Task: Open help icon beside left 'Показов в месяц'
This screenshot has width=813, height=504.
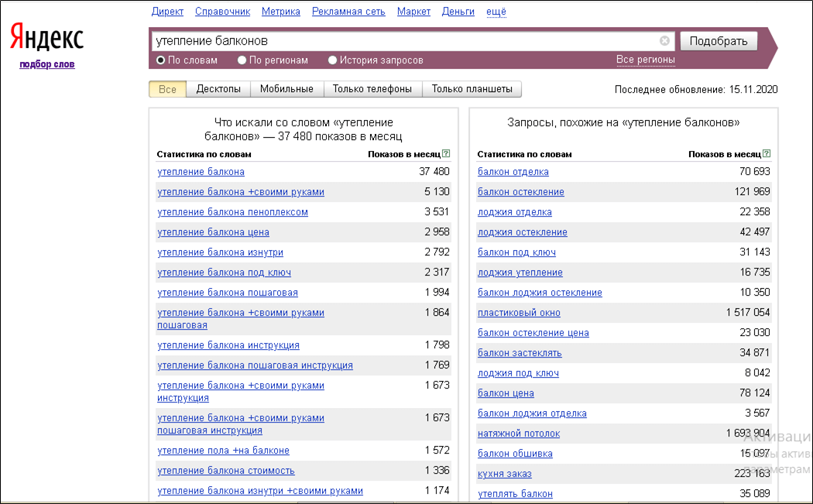Action: pyautogui.click(x=446, y=153)
